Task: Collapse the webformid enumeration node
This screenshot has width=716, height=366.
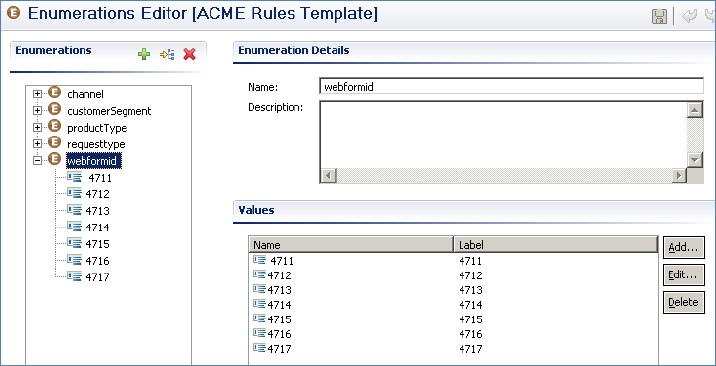Action: pyautogui.click(x=37, y=161)
